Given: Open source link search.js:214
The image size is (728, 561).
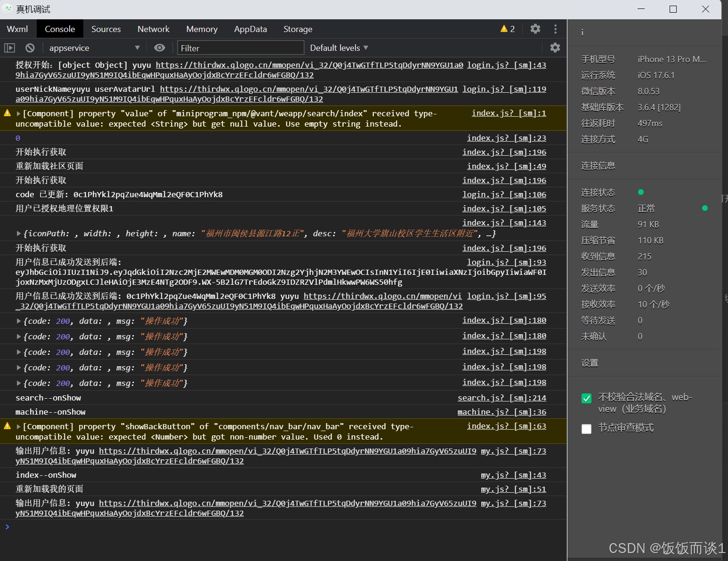Looking at the screenshot, I should pos(502,398).
